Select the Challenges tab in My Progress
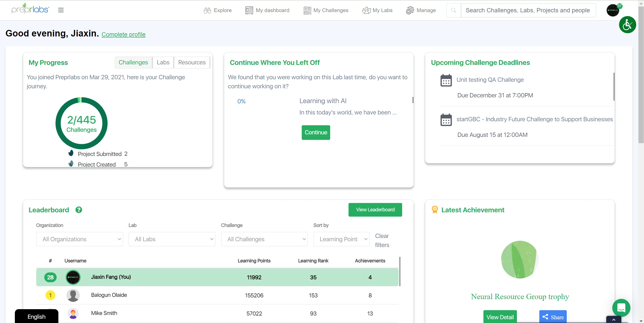This screenshot has width=644, height=323. click(x=133, y=62)
